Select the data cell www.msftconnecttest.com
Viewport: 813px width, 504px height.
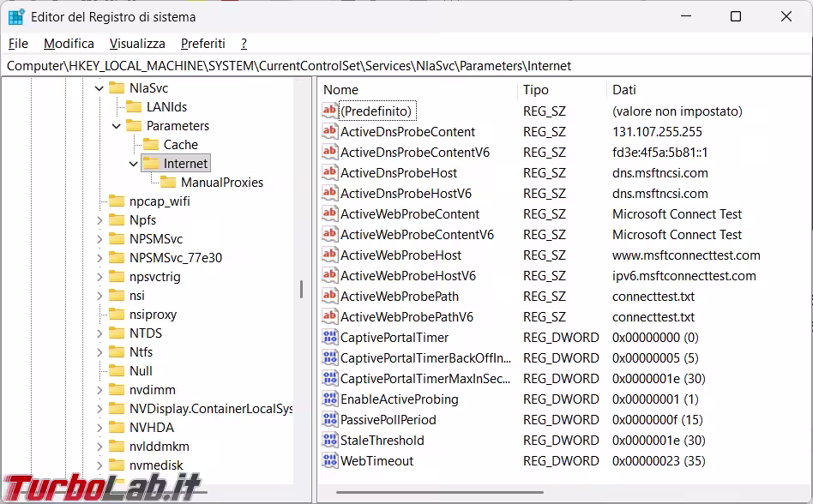(686, 255)
